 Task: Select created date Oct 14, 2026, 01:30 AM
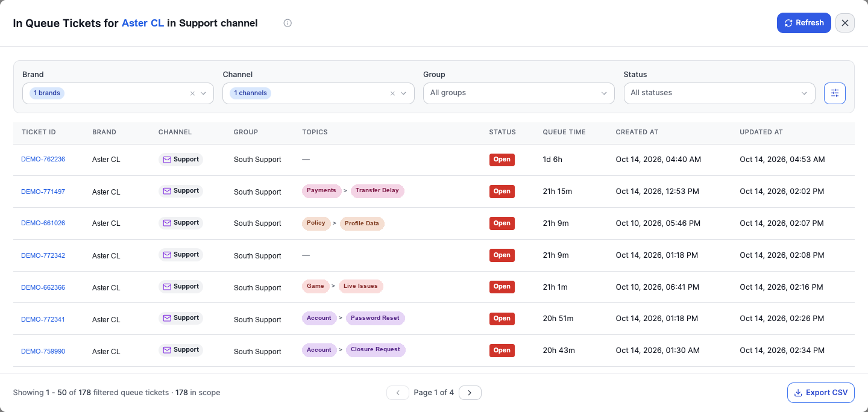coord(658,351)
